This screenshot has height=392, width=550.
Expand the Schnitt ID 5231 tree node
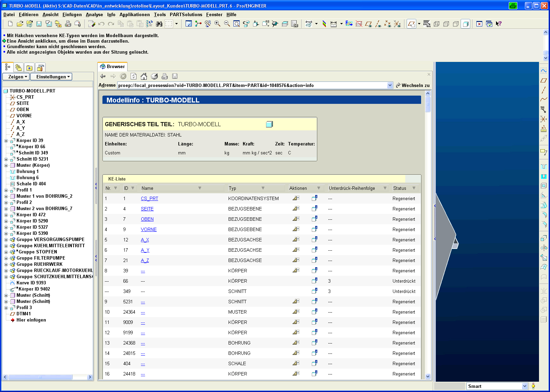click(6, 159)
